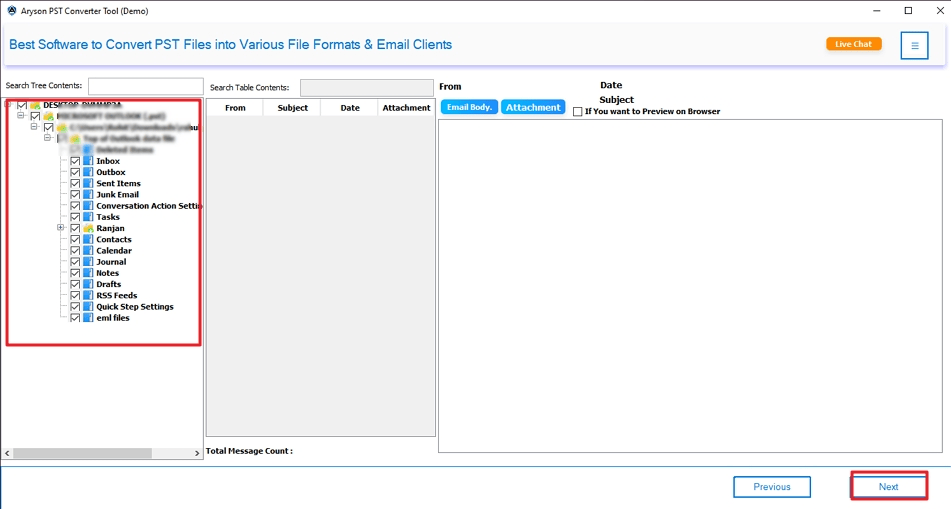Select the Quick Step Settings label
The image size is (951, 509).
click(135, 307)
